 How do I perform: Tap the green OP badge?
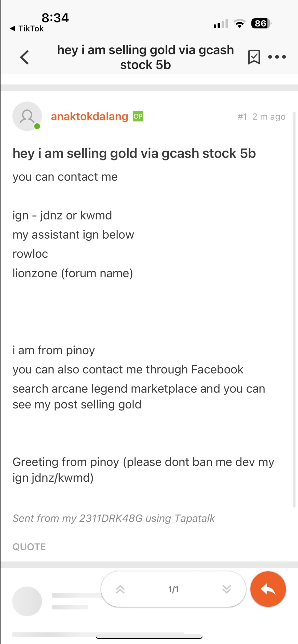(138, 116)
